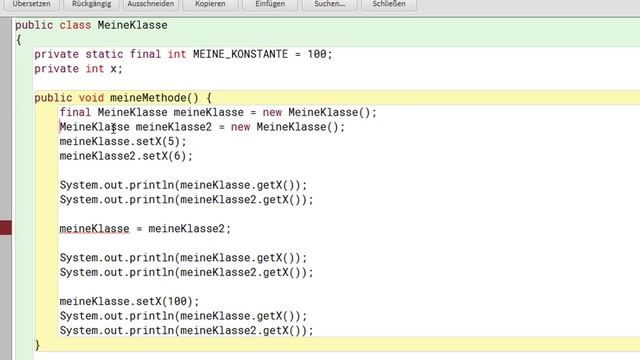640x360 pixels.
Task: Click variable meineKlasse2 in its declaration line
Action: (x=173, y=127)
